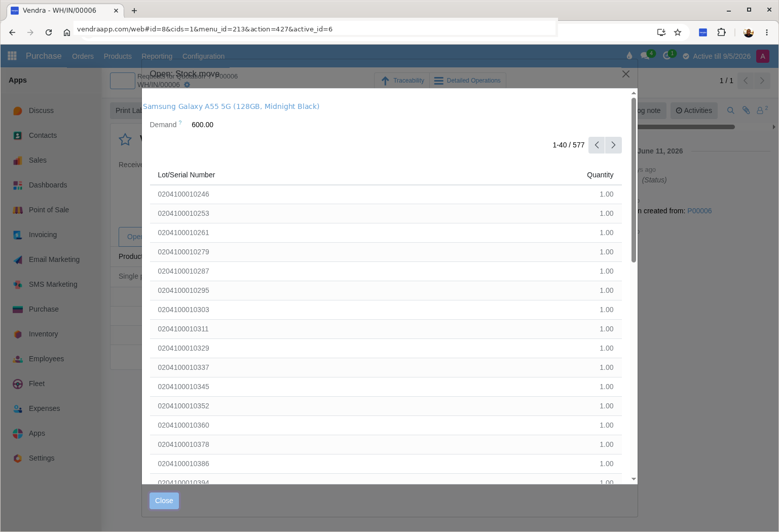The image size is (779, 532).
Task: Click the Demand value 600.00
Action: [x=203, y=125]
